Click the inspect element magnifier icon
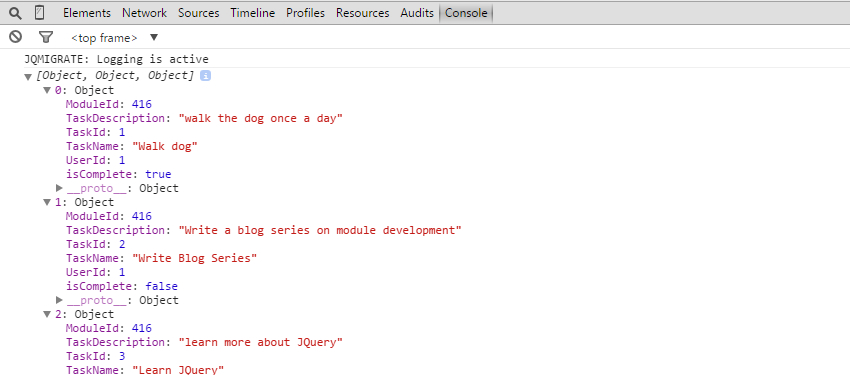Screen dimensions: 850x375 (16, 13)
